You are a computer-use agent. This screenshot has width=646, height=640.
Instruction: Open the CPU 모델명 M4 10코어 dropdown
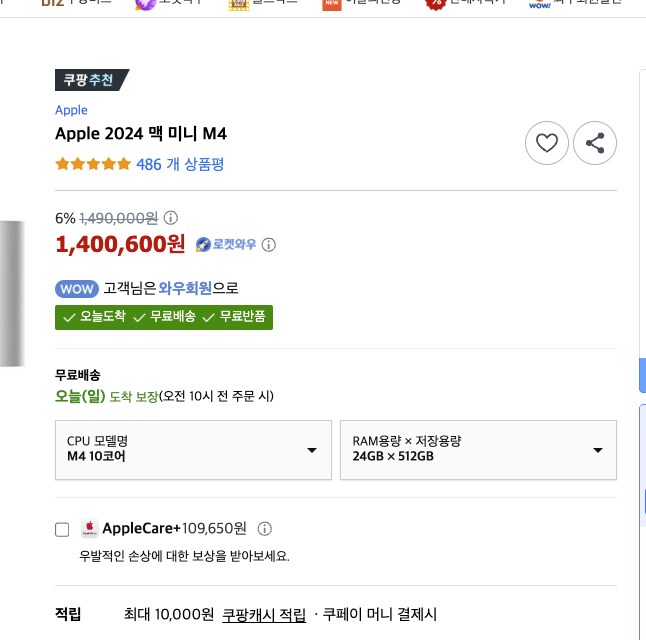pos(193,450)
